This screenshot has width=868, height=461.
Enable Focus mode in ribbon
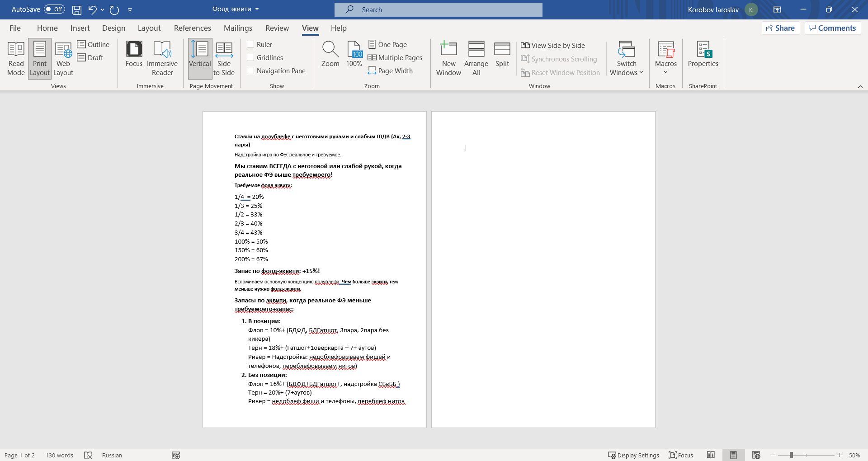click(134, 54)
